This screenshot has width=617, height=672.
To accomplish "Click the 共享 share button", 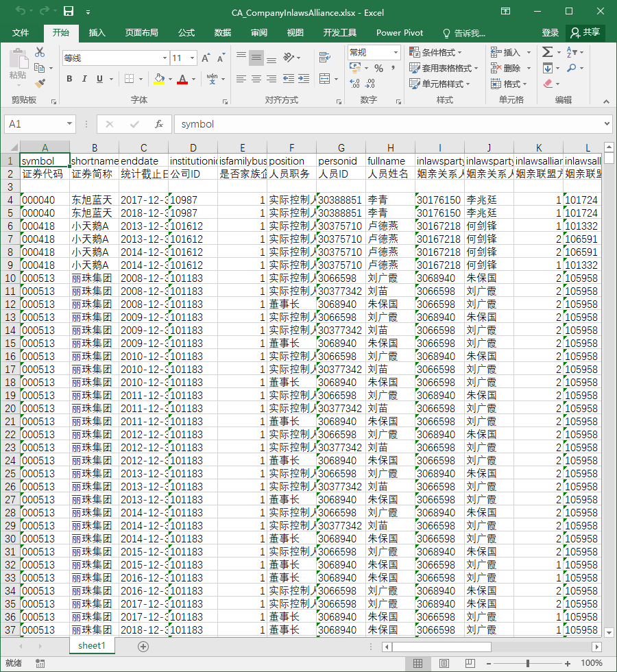I will coord(585,33).
